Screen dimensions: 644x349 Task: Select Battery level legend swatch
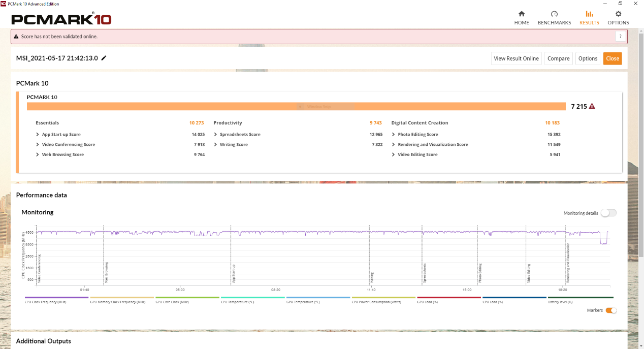(x=581, y=298)
